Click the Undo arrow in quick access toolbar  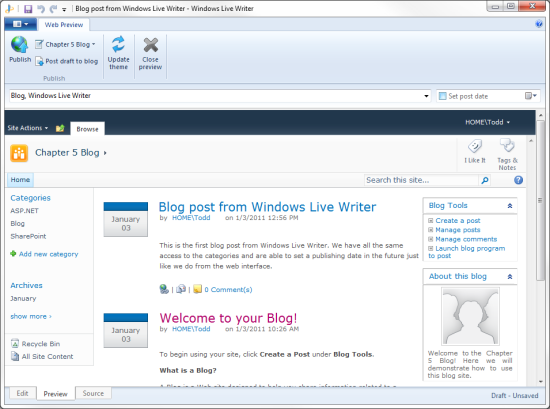pos(41,8)
